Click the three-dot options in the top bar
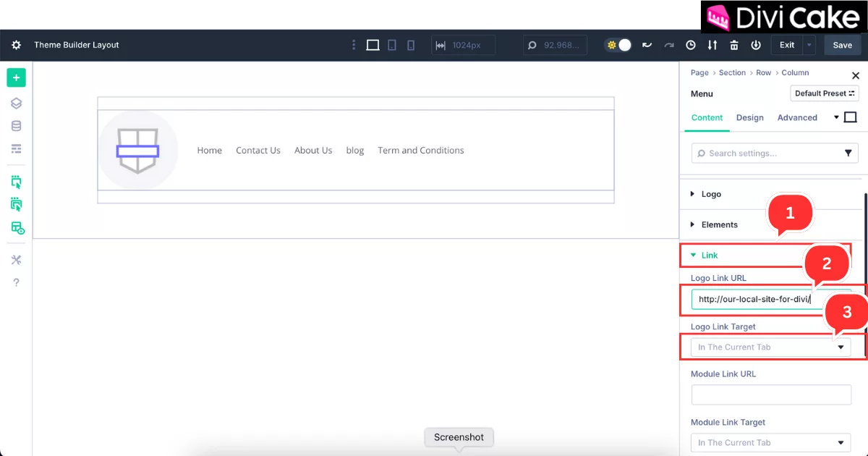The width and height of the screenshot is (868, 456). [x=354, y=45]
